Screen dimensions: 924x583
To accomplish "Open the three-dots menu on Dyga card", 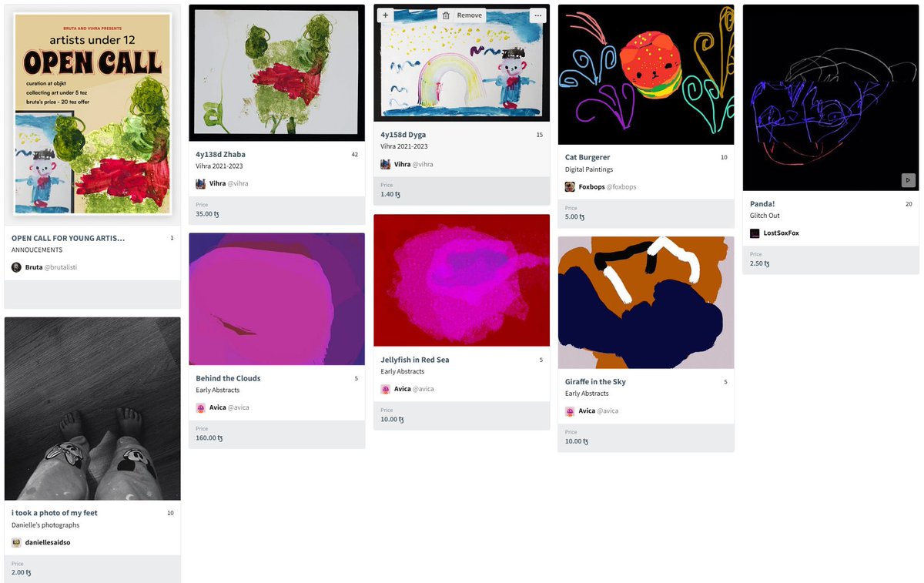I will [537, 15].
